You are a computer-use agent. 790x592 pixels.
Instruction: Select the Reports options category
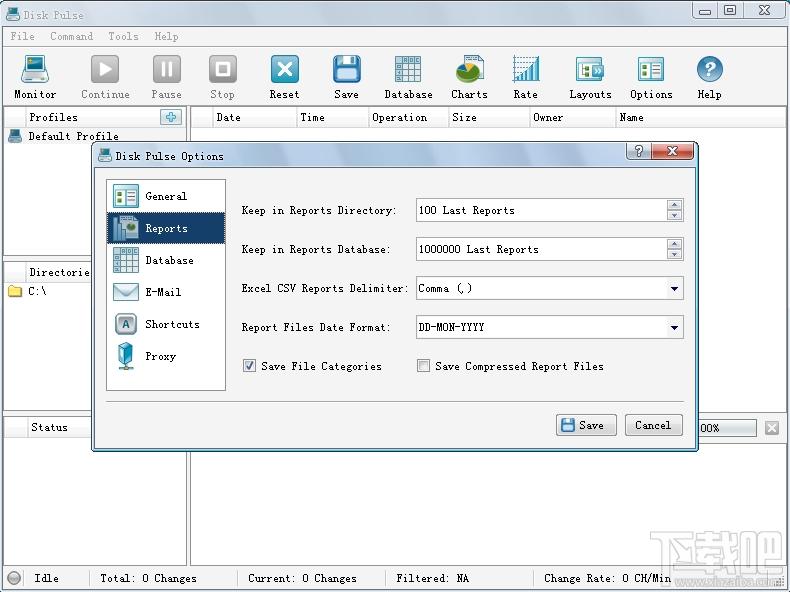[x=166, y=228]
